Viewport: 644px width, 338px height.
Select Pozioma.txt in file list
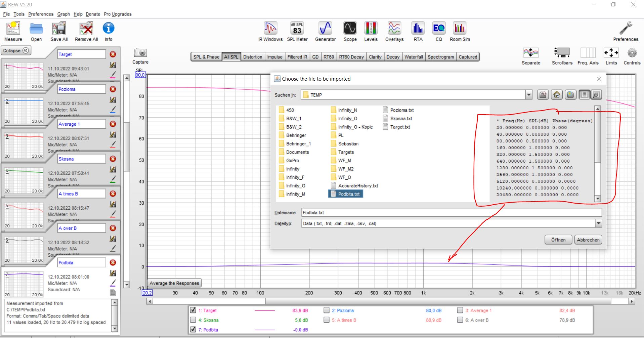pos(398,110)
